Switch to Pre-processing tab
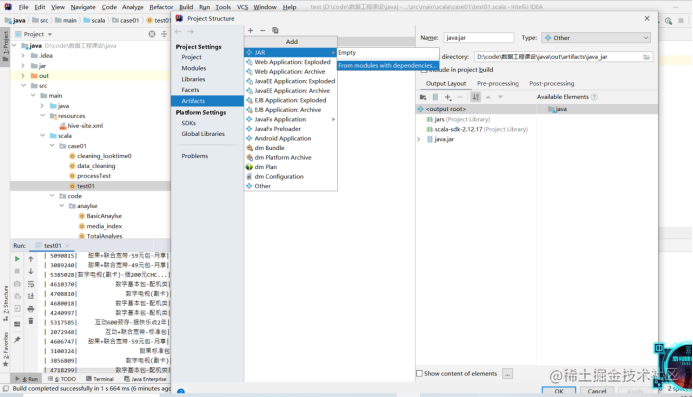693x397 pixels. pyautogui.click(x=498, y=84)
